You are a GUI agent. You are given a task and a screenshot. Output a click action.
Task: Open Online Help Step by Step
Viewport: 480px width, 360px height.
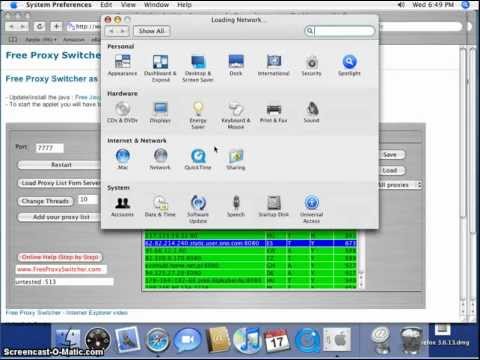point(60,257)
